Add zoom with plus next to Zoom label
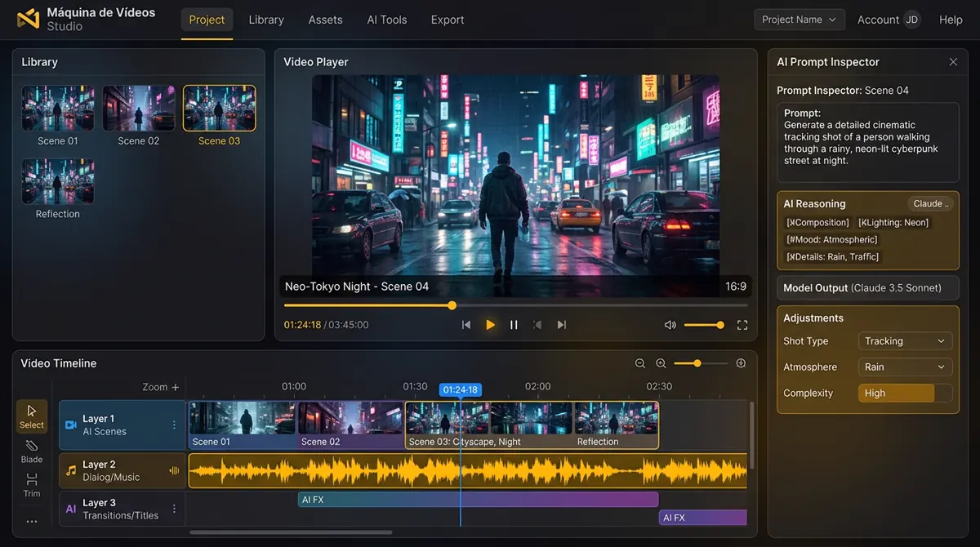The width and height of the screenshot is (980, 547). click(x=175, y=387)
